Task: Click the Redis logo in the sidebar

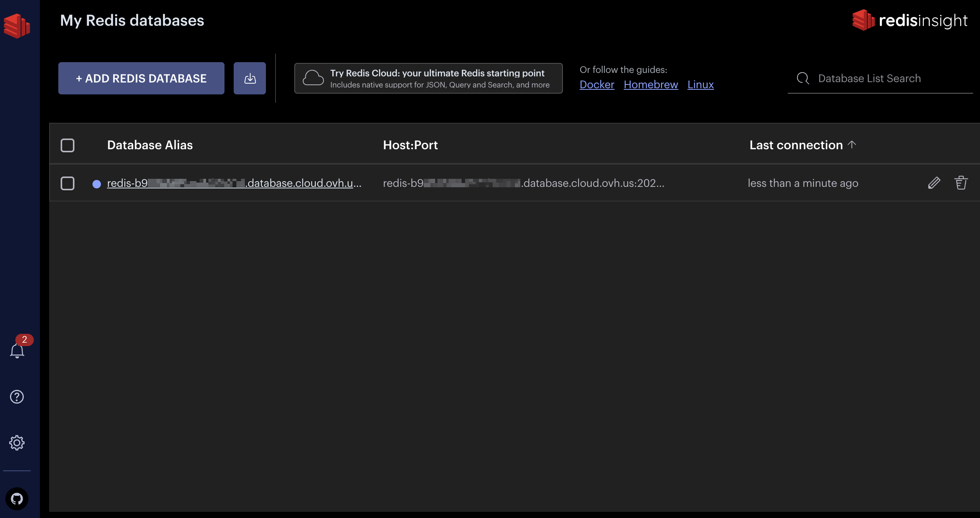Action: tap(17, 26)
